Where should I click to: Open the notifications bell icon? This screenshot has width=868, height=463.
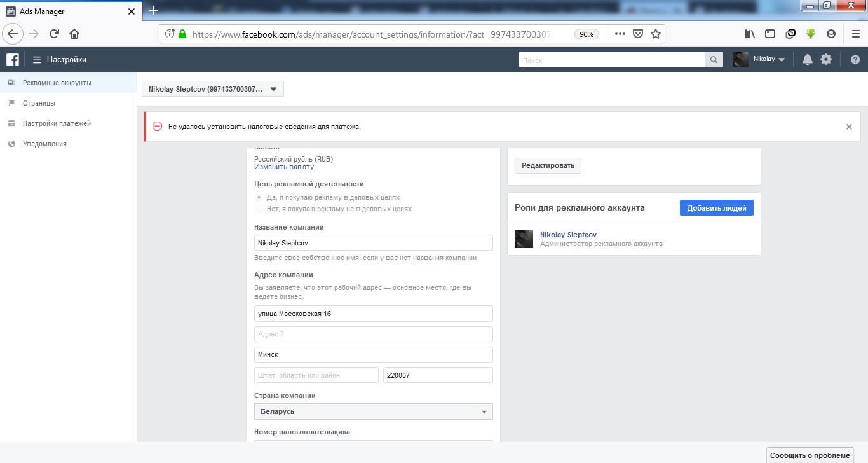807,60
